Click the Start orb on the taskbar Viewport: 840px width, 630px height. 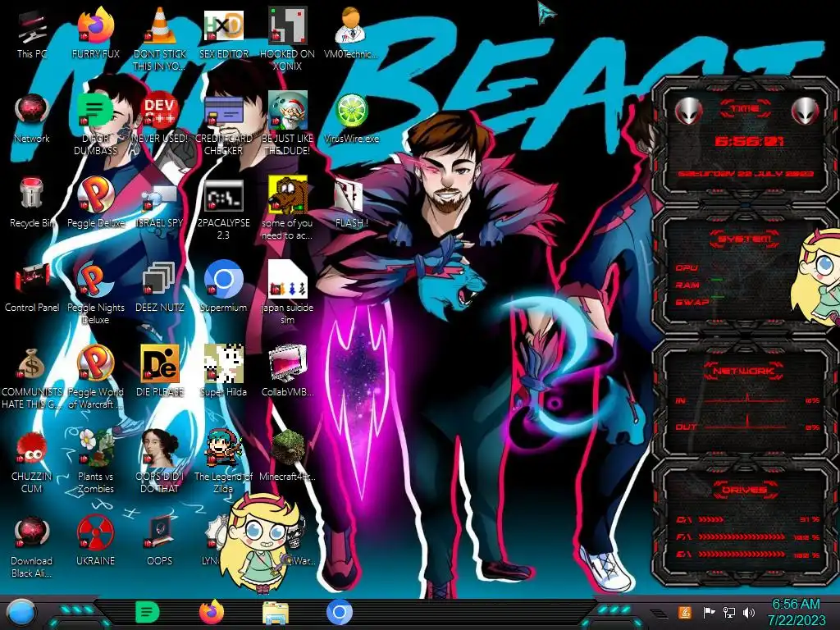point(21,614)
